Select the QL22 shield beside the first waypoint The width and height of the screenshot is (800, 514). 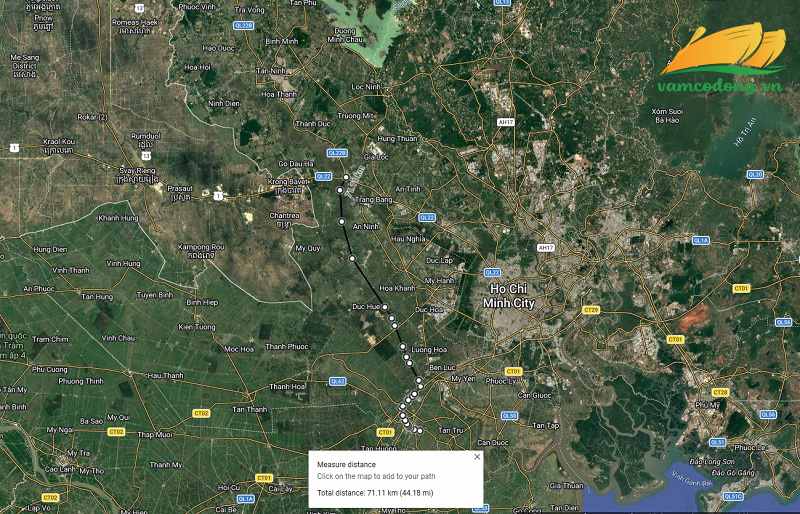click(323, 176)
